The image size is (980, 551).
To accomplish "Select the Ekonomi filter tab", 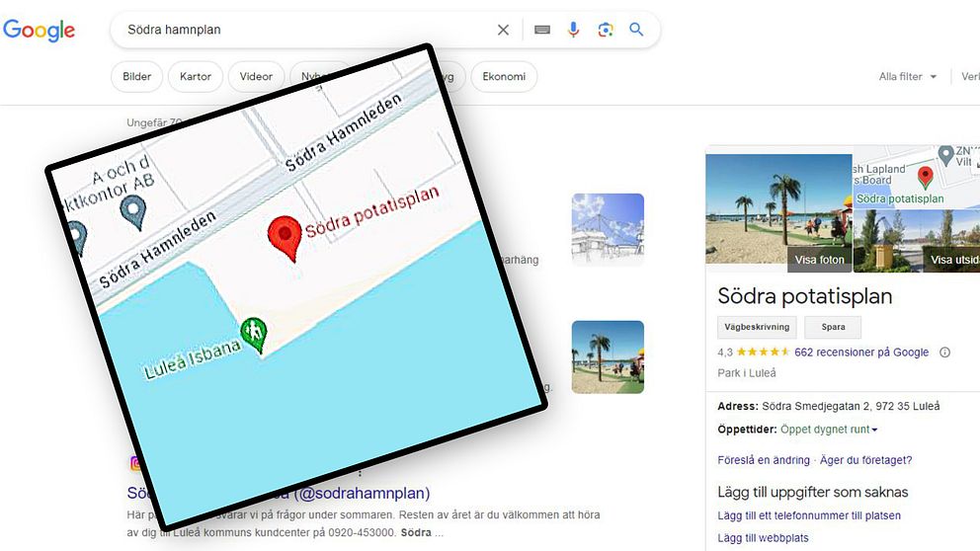I will click(504, 76).
